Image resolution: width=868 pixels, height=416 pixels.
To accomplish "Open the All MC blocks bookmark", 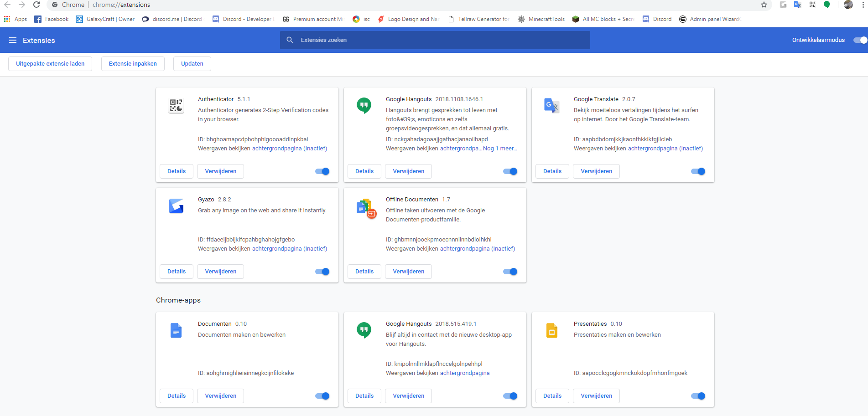I will tap(603, 19).
